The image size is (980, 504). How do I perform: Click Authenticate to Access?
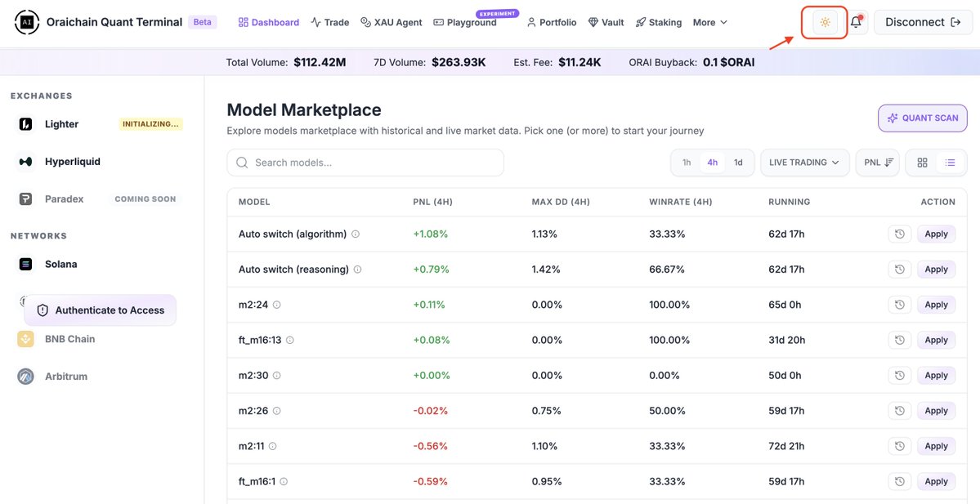[x=100, y=310]
